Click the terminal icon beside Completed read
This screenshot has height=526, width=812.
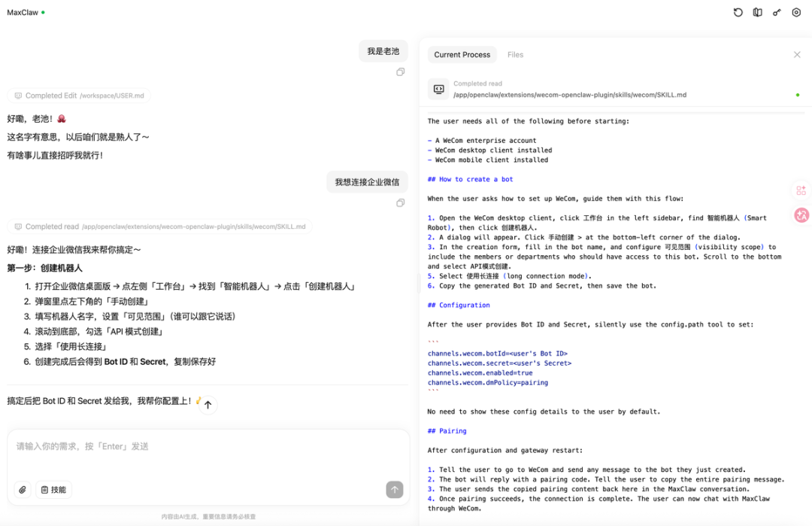pyautogui.click(x=438, y=89)
